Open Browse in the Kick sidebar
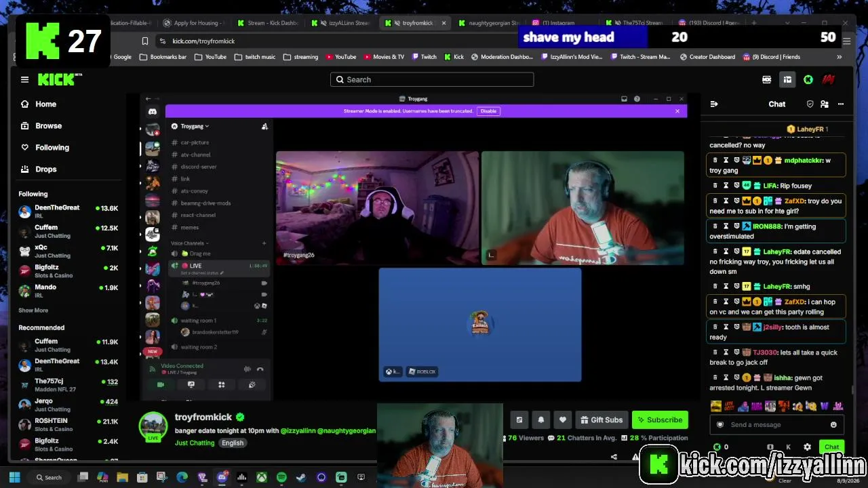Image resolution: width=868 pixels, height=488 pixels. (x=41, y=125)
